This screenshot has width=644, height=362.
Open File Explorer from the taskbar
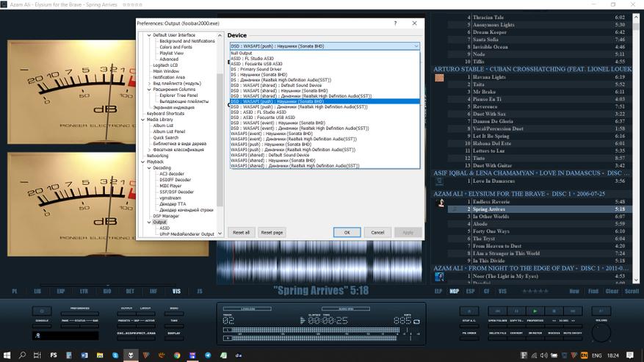pos(100,355)
